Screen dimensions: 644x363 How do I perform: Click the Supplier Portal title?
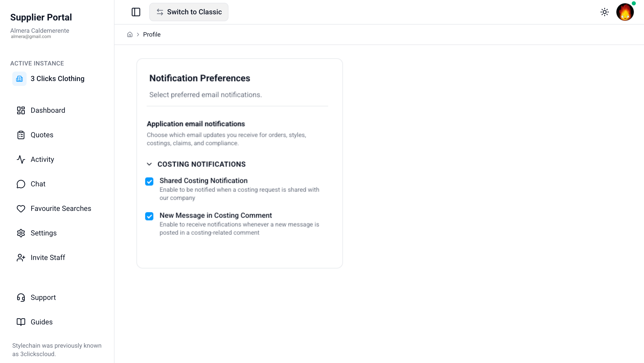point(41,17)
